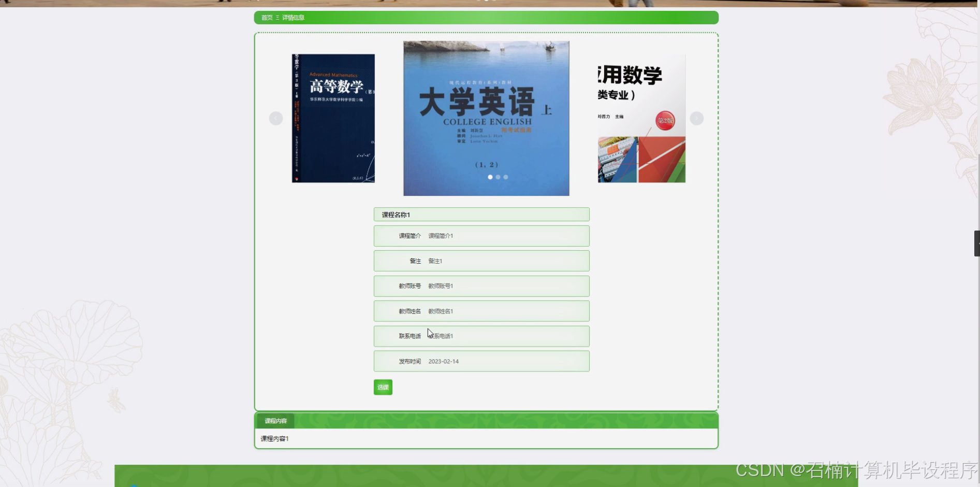
Task: Click the 应用数学 book cover image
Action: point(641,118)
